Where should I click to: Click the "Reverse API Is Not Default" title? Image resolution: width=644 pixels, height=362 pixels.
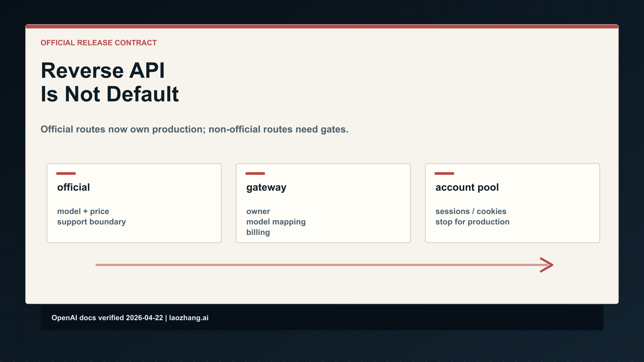110,82
